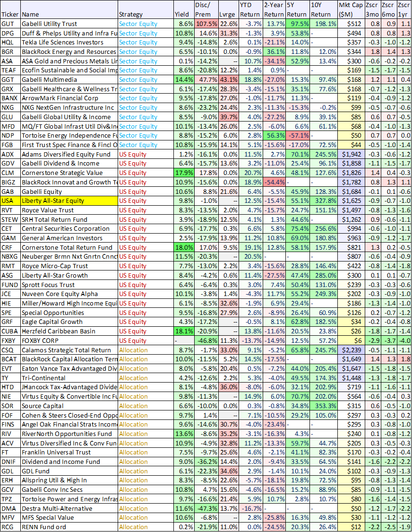Click the $1,942 market cap cell
The width and height of the screenshot is (412, 532).
(351, 154)
